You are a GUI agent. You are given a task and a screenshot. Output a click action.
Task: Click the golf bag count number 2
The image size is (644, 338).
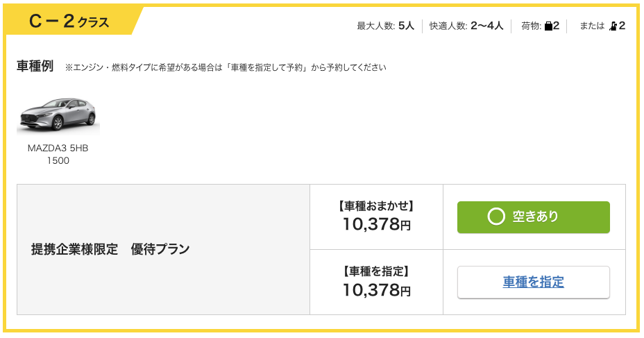pyautogui.click(x=622, y=26)
